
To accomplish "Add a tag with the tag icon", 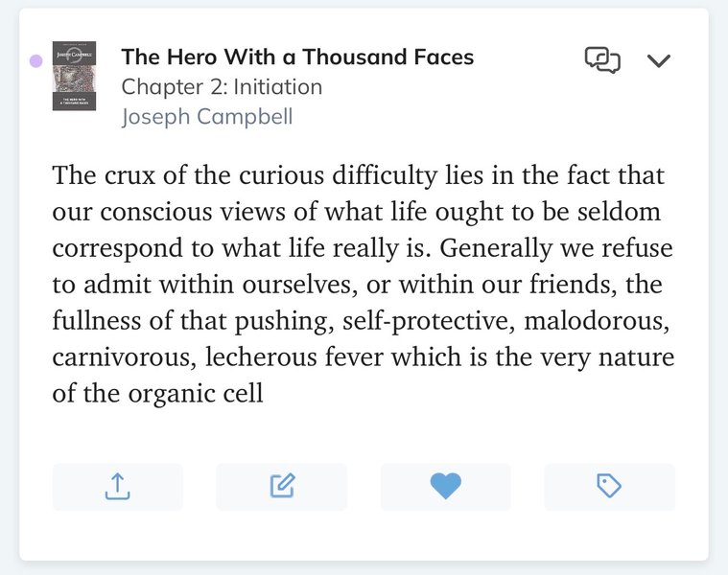I will 609,487.
